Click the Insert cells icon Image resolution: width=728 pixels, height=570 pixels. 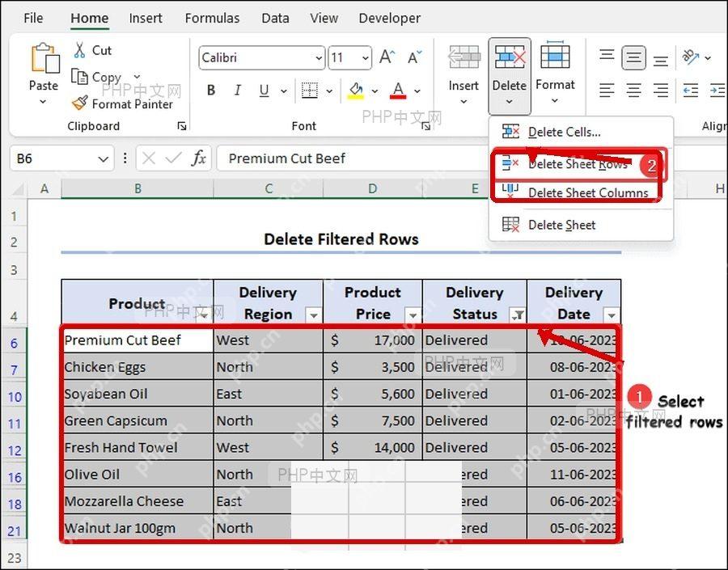(463, 57)
